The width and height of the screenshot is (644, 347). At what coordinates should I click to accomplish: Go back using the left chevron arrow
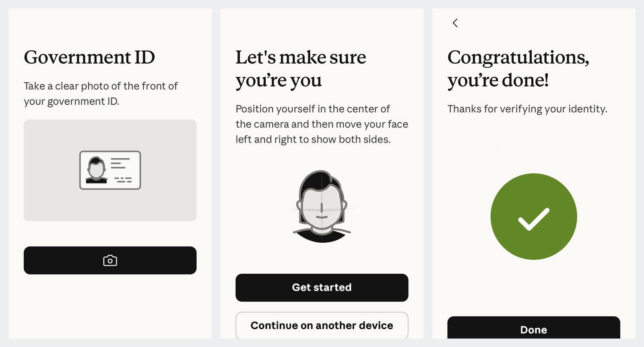[455, 23]
